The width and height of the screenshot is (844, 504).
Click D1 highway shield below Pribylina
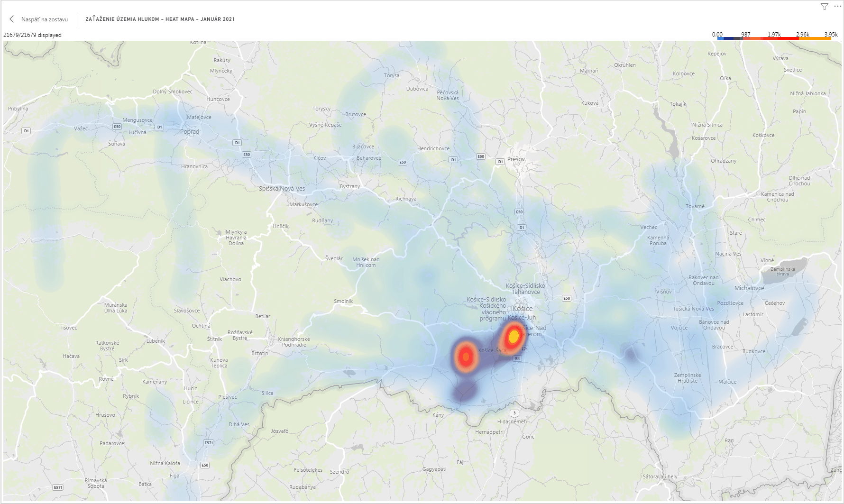(x=26, y=131)
